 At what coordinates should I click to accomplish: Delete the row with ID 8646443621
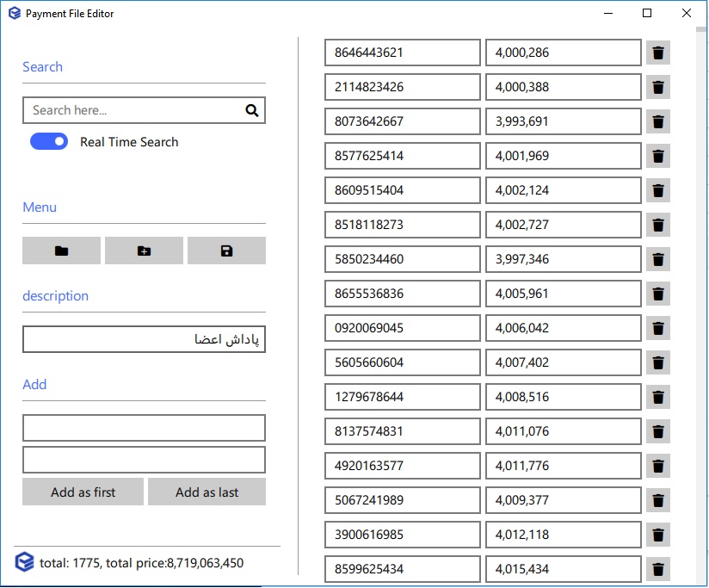(658, 53)
